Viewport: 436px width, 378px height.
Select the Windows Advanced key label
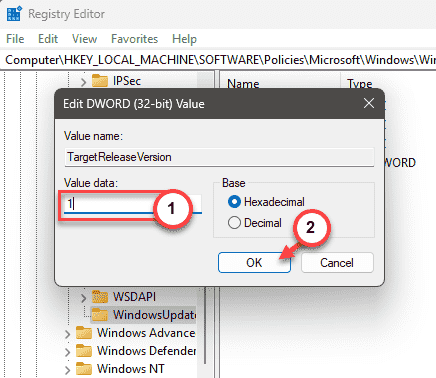[146, 333]
